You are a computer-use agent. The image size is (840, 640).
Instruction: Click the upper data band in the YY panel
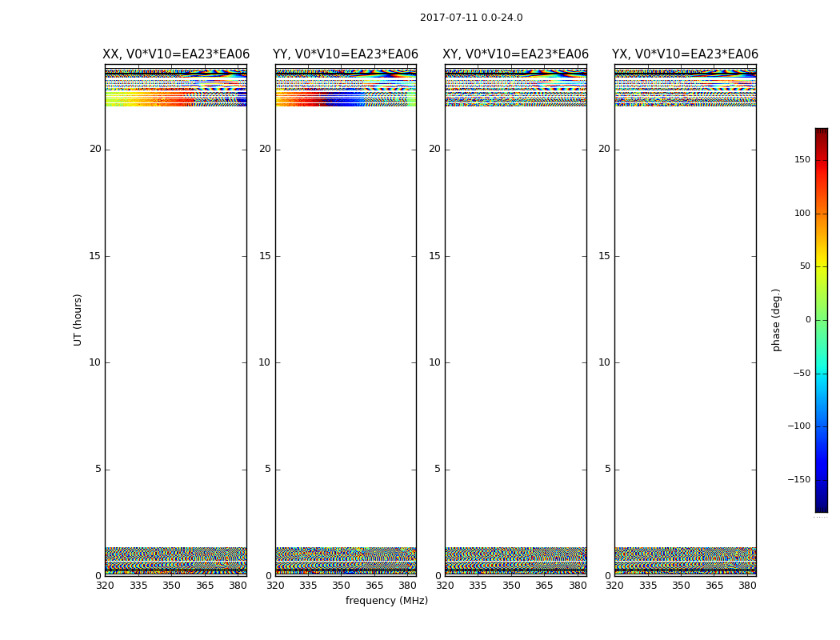pos(346,88)
